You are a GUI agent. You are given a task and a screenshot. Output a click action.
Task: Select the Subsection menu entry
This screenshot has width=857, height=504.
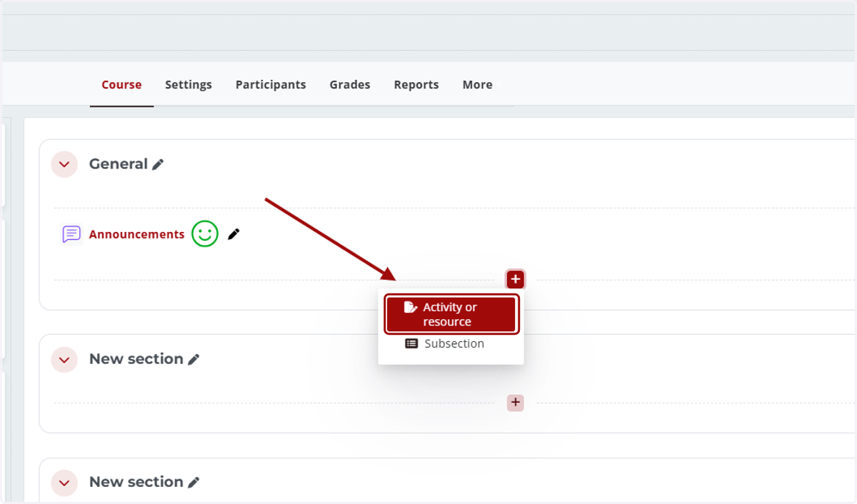click(451, 343)
